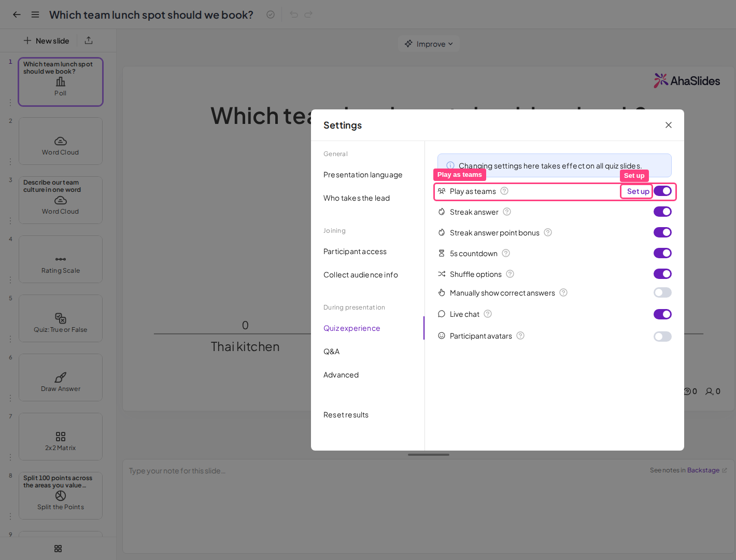Disable the Streak answer toggle
This screenshot has height=560, width=736.
662,212
